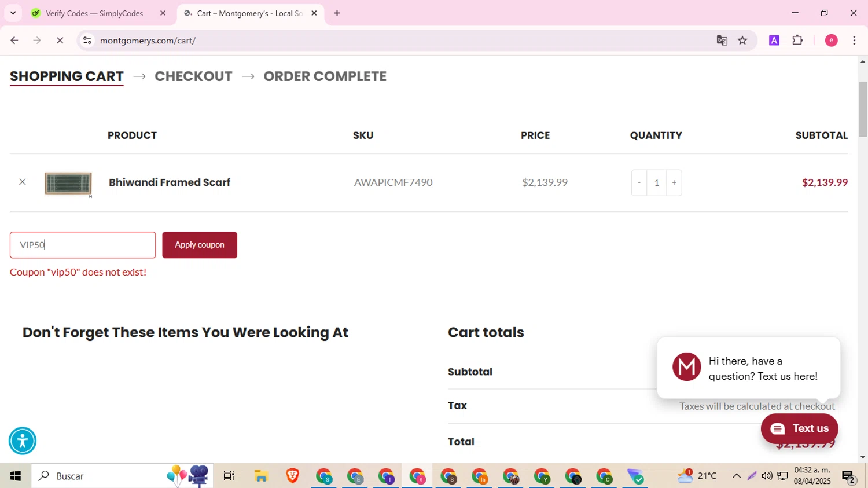Click the Cart totals heading
Screen dimensions: 868x488
(x=486, y=332)
